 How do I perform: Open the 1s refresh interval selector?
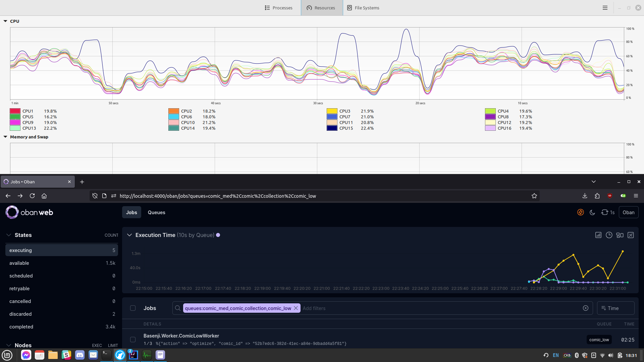(x=608, y=212)
